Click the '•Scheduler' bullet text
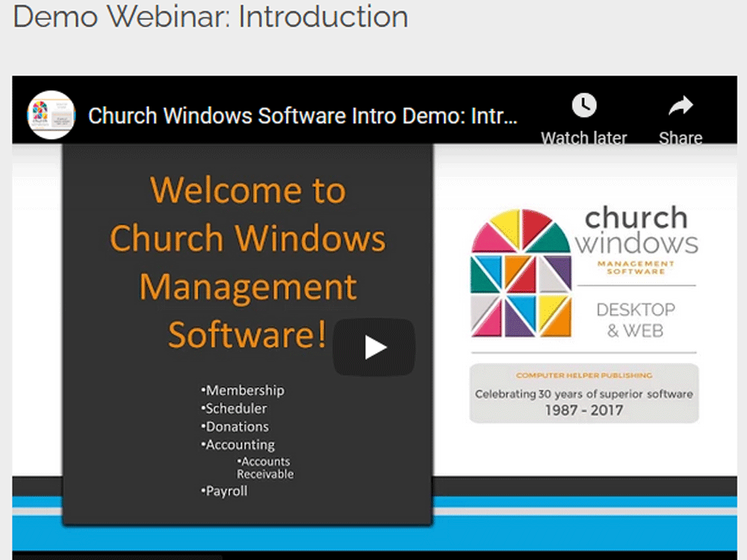 (x=234, y=408)
